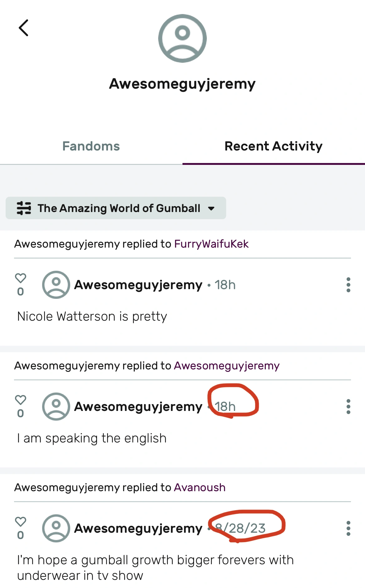365x588 pixels.
Task: Like the 'Nicole Watterson is pretty' reply
Action: pyautogui.click(x=21, y=278)
